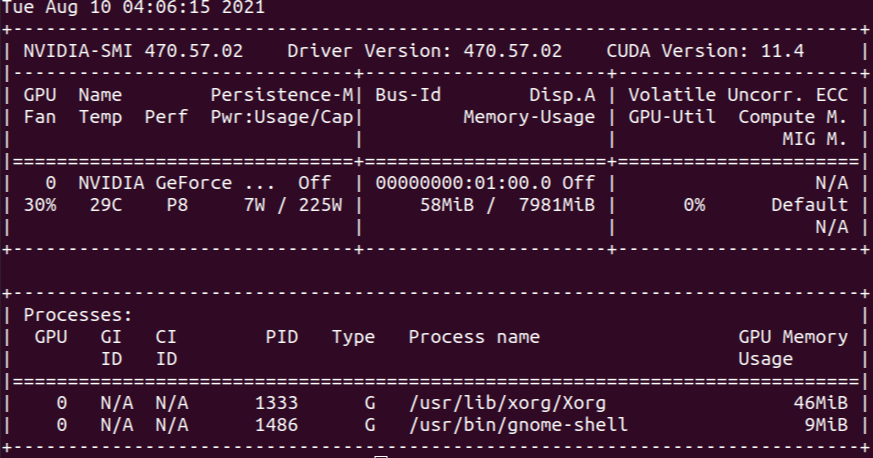
Task: Click the Type column header
Action: (353, 337)
